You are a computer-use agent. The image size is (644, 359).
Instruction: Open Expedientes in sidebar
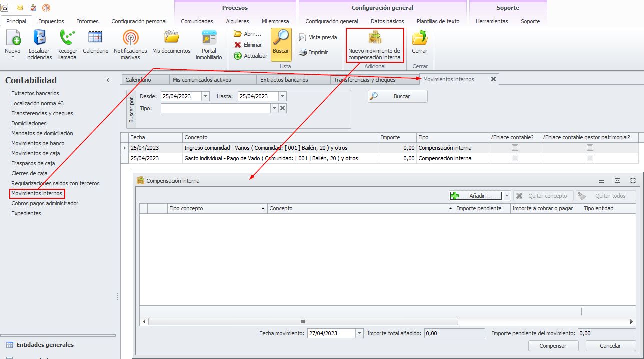coord(26,213)
